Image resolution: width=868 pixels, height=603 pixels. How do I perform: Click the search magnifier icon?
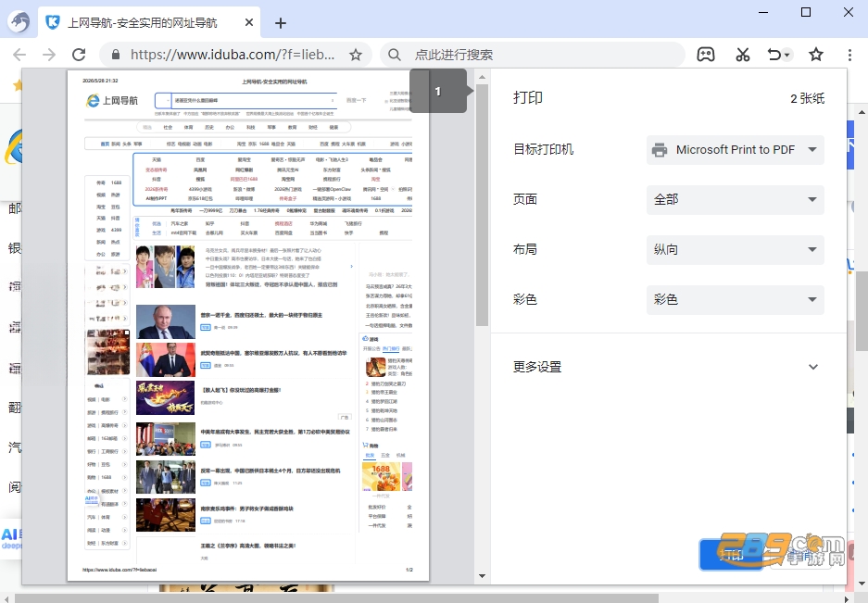(x=394, y=55)
